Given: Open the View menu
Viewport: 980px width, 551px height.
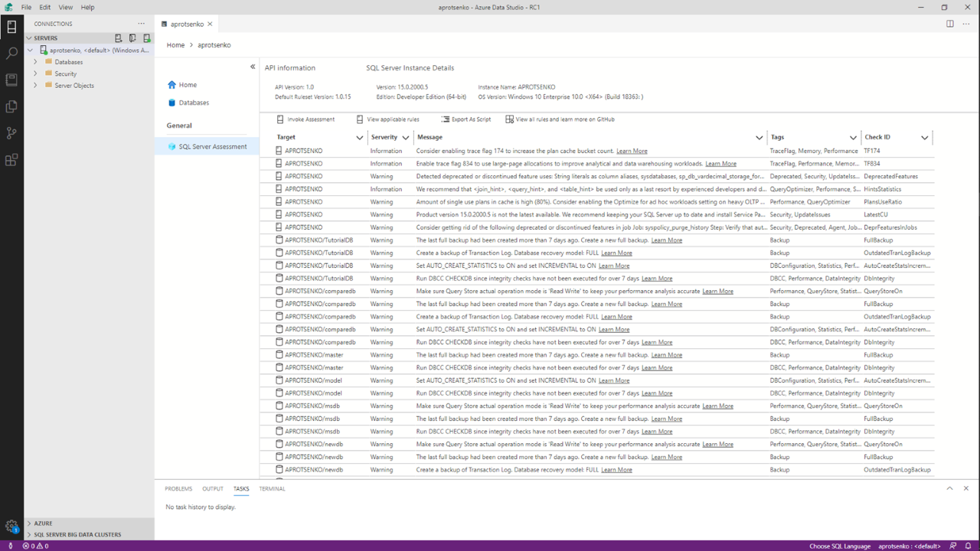Looking at the screenshot, I should click(65, 7).
